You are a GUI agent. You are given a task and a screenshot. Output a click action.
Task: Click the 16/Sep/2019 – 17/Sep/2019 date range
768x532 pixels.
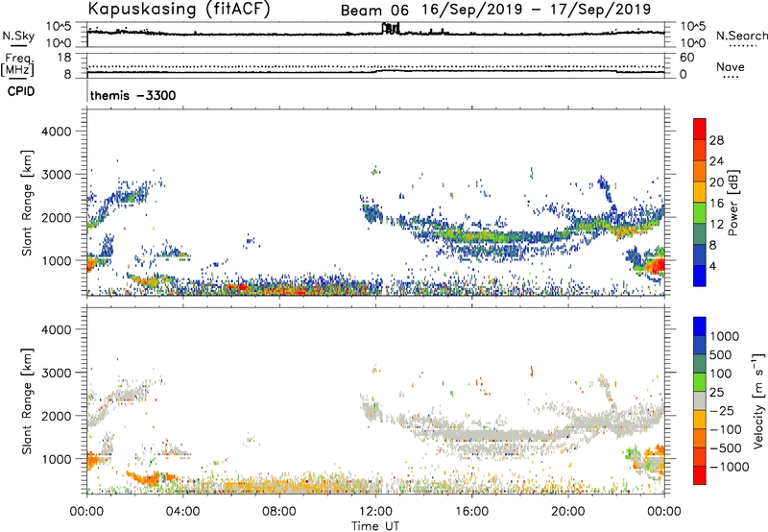(x=537, y=10)
